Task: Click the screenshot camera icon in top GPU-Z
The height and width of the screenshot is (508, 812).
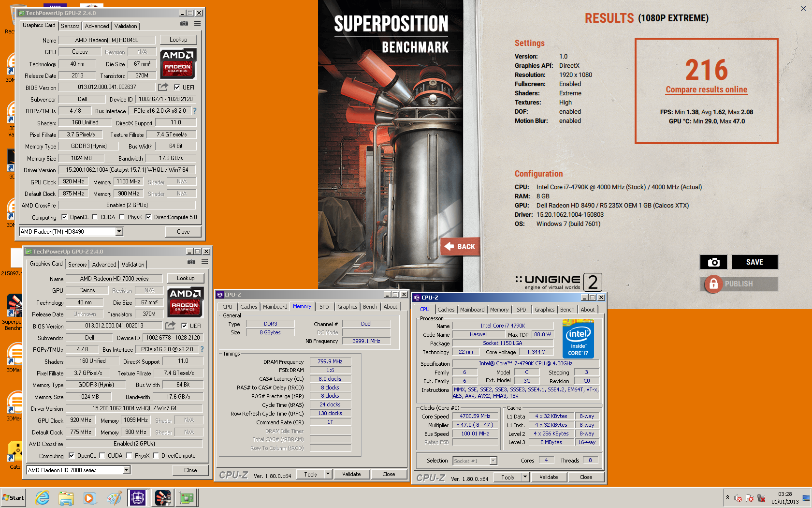Action: [184, 23]
